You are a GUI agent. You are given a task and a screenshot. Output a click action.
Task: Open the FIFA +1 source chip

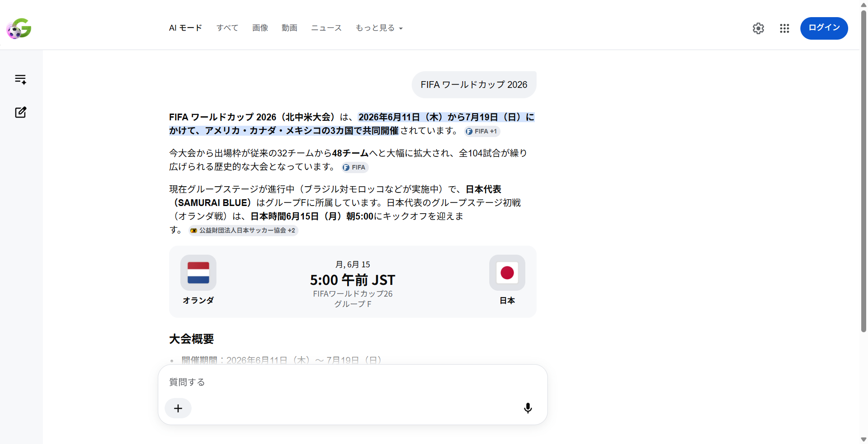click(x=482, y=131)
